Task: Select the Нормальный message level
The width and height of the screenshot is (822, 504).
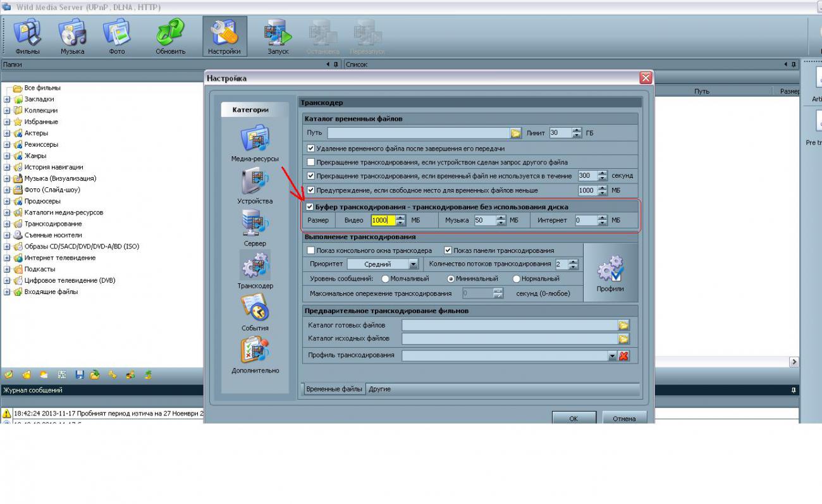Action: coord(517,278)
